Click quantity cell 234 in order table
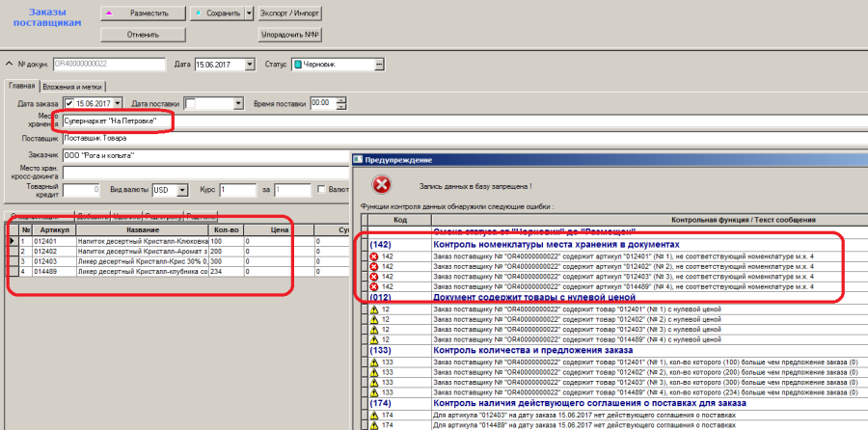This screenshot has width=868, height=430. click(x=226, y=272)
